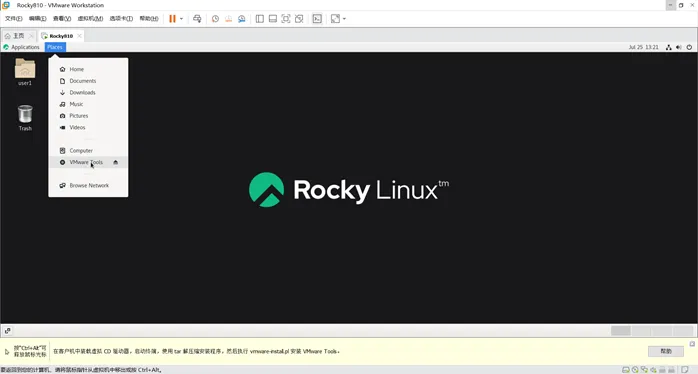Take a snapshot with the clock icon
Screen dimensions: 698x374
pos(215,19)
